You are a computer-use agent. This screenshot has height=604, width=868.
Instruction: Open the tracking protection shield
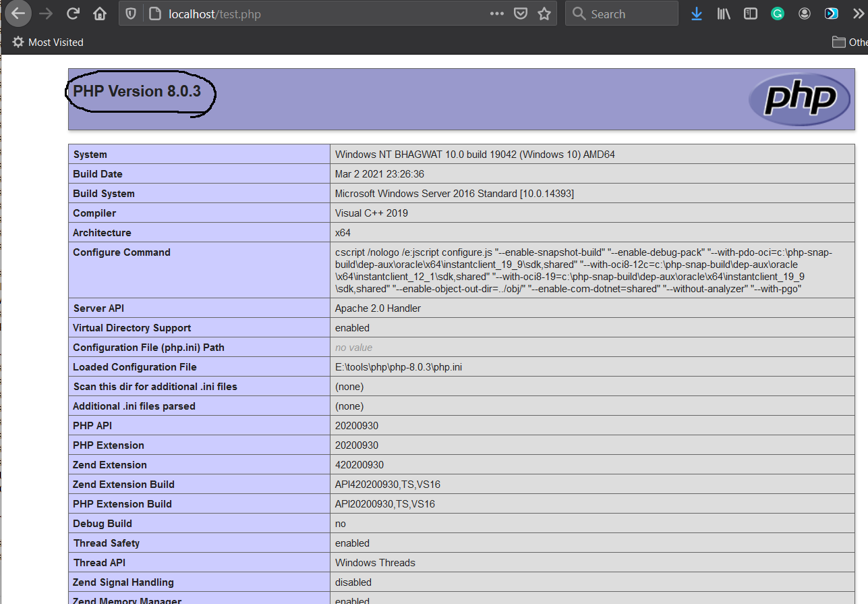pyautogui.click(x=132, y=13)
